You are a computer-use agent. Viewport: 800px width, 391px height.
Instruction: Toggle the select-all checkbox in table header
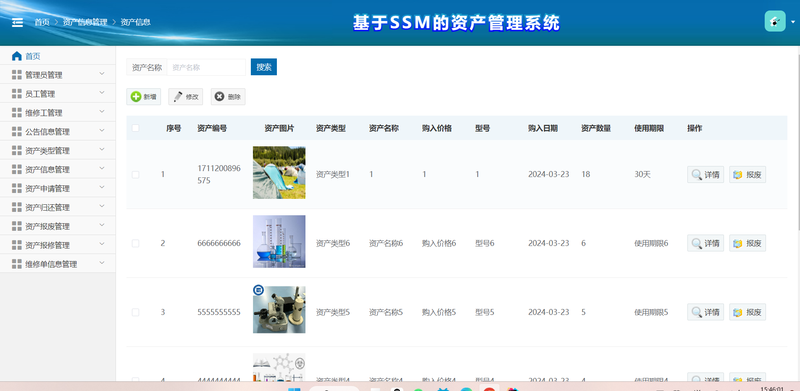click(135, 128)
